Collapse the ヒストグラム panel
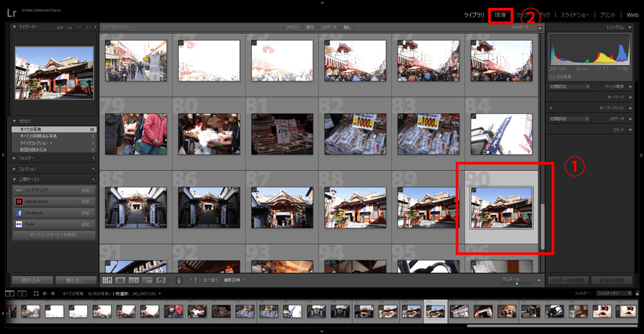The image size is (644, 334). coord(630,27)
